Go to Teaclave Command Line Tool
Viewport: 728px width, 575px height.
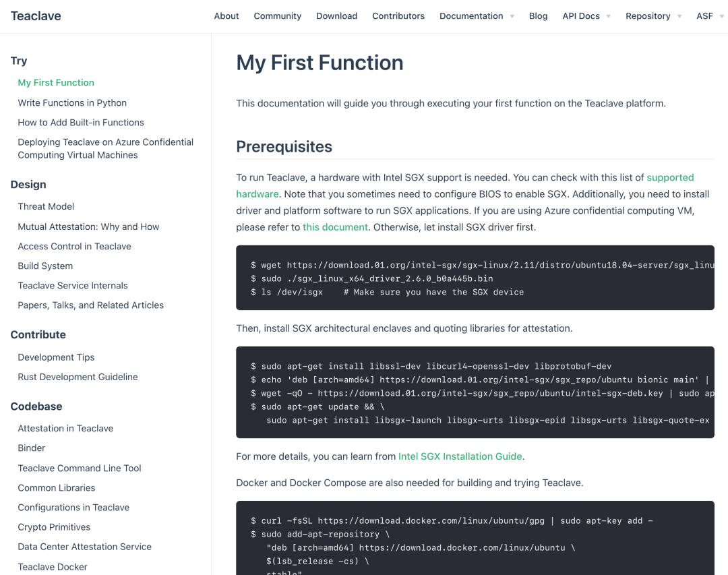click(80, 468)
